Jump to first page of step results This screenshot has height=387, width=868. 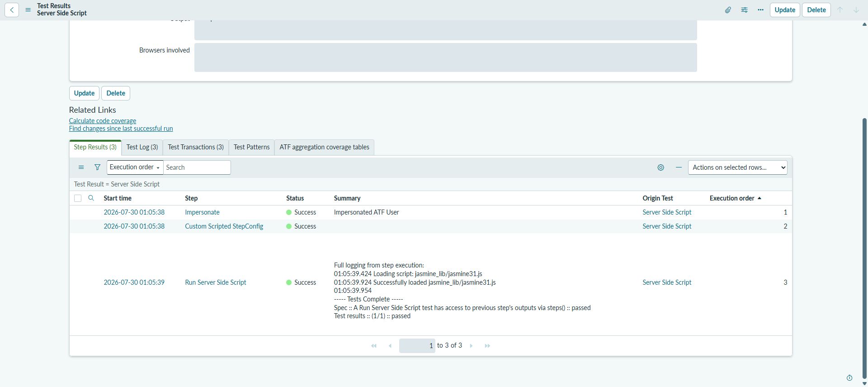pos(374,346)
